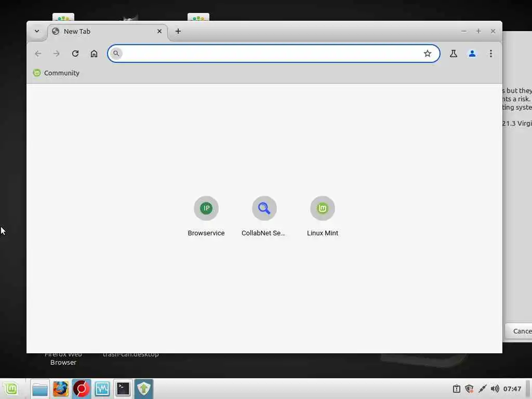The height and width of the screenshot is (399, 532).
Task: Bookmark this tab with the star icon
Action: pos(428,54)
